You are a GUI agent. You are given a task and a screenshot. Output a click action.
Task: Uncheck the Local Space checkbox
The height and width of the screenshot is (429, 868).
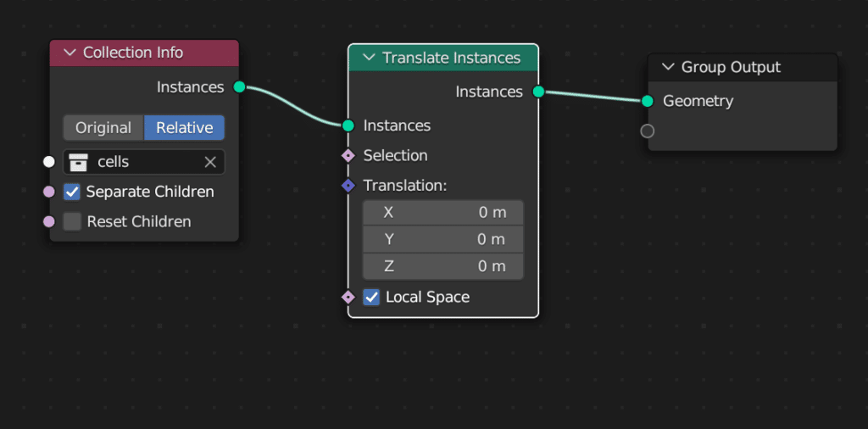pyautogui.click(x=371, y=297)
